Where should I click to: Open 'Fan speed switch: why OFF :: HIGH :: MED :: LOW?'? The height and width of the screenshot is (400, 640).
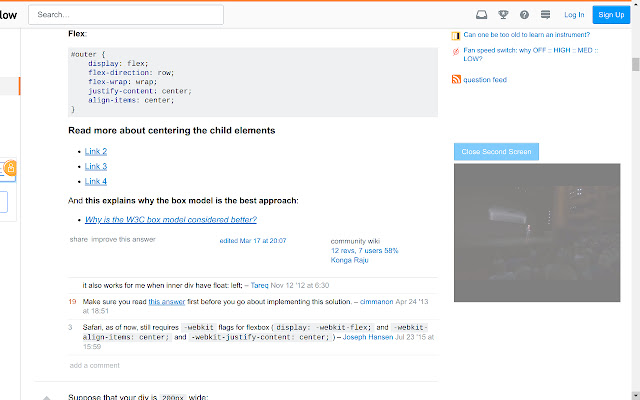pyautogui.click(x=531, y=54)
